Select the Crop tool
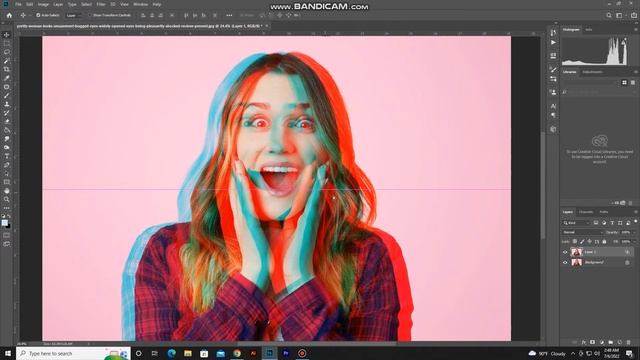 (7, 69)
